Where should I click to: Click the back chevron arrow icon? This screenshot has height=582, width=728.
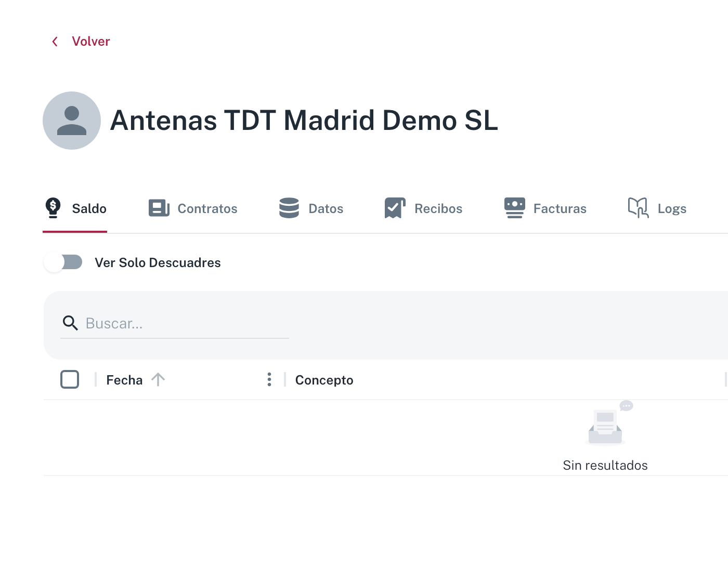tap(55, 42)
